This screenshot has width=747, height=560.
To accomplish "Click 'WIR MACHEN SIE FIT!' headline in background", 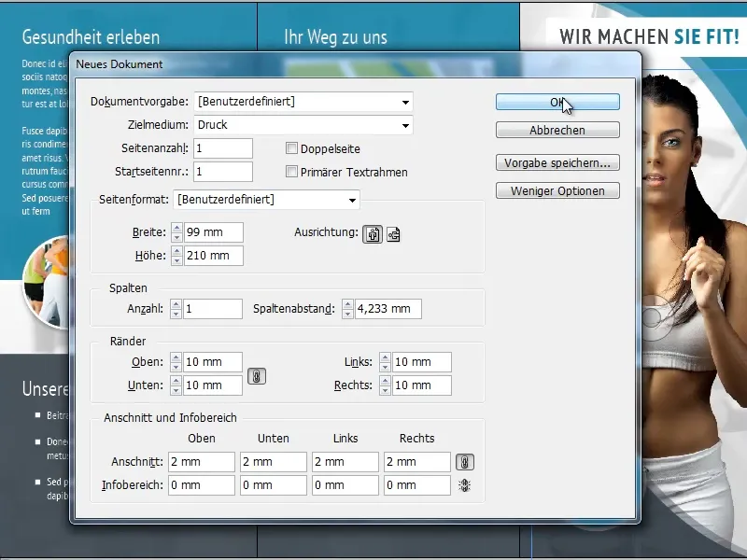I will (649, 36).
